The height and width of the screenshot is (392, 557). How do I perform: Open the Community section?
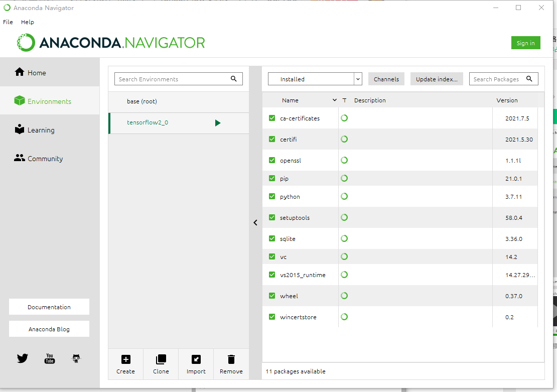point(50,159)
